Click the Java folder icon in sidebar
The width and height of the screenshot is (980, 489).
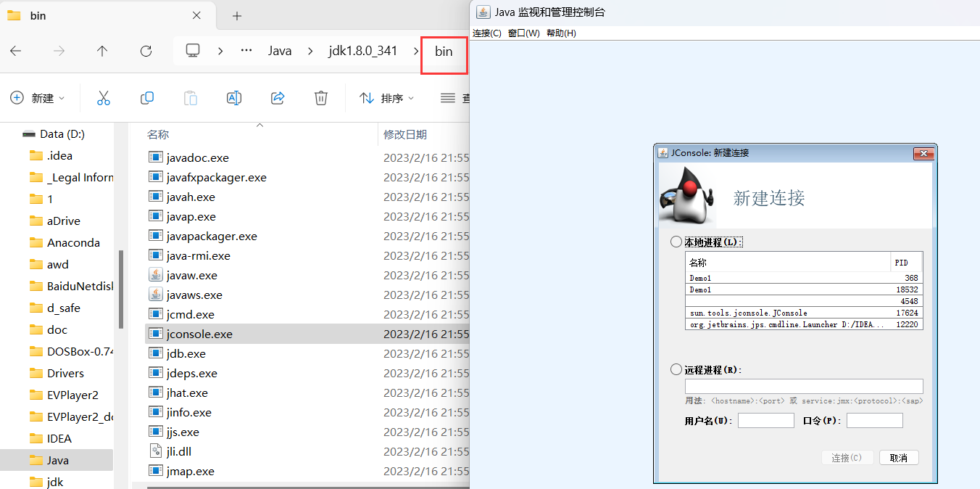tap(36, 460)
